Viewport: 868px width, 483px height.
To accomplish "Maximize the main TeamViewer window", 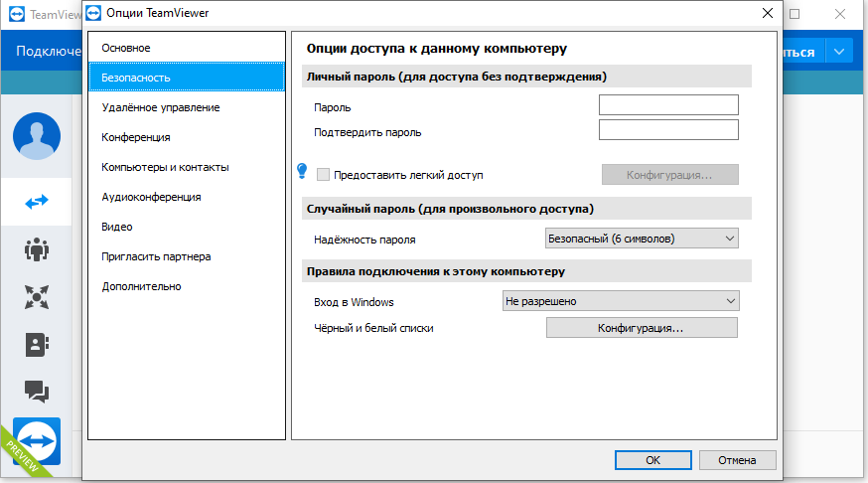I will 795,14.
